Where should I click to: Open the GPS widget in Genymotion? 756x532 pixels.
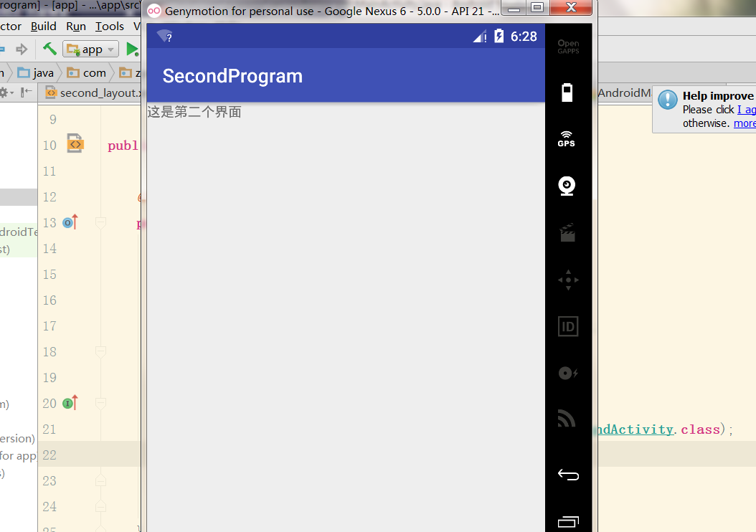(567, 138)
